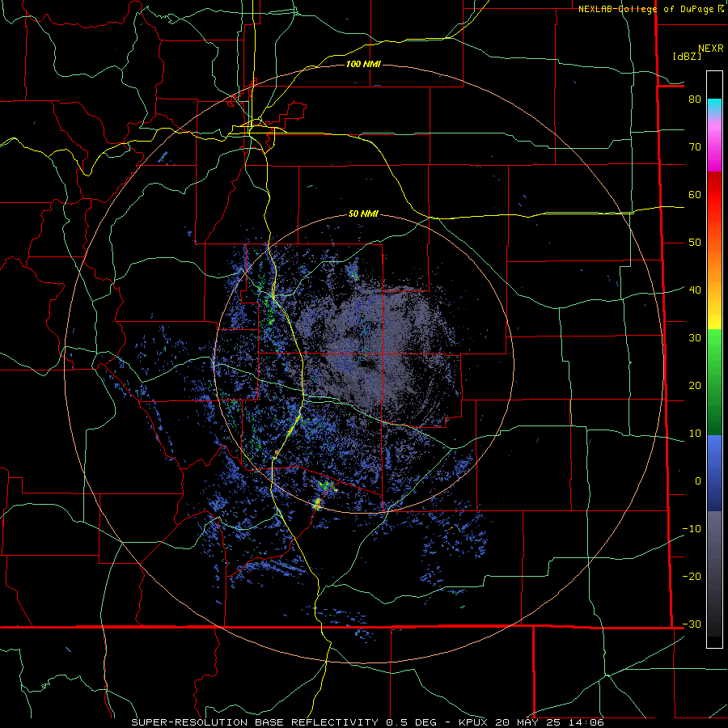
Task: Click the 50 value on the dBZ scale
Action: tap(695, 243)
